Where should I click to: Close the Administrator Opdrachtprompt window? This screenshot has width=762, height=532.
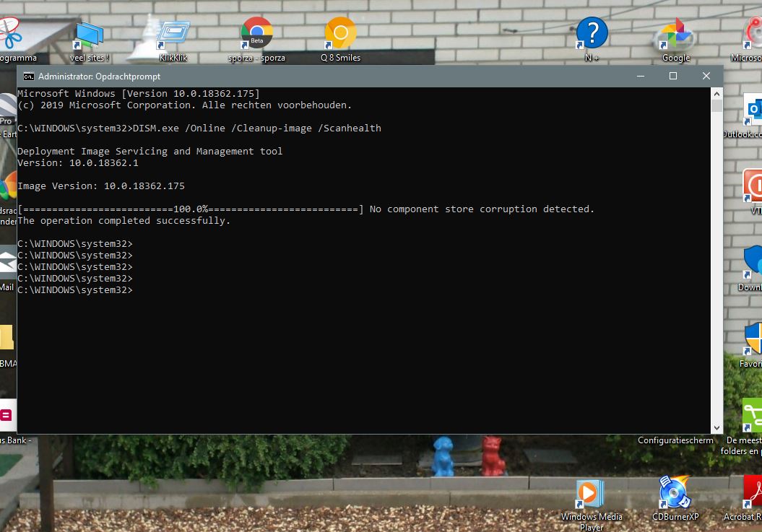(x=706, y=77)
